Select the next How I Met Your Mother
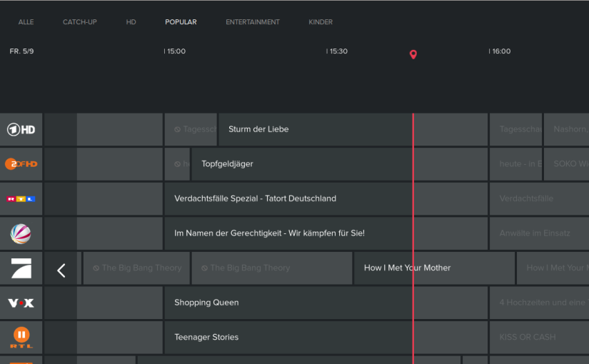 553,268
